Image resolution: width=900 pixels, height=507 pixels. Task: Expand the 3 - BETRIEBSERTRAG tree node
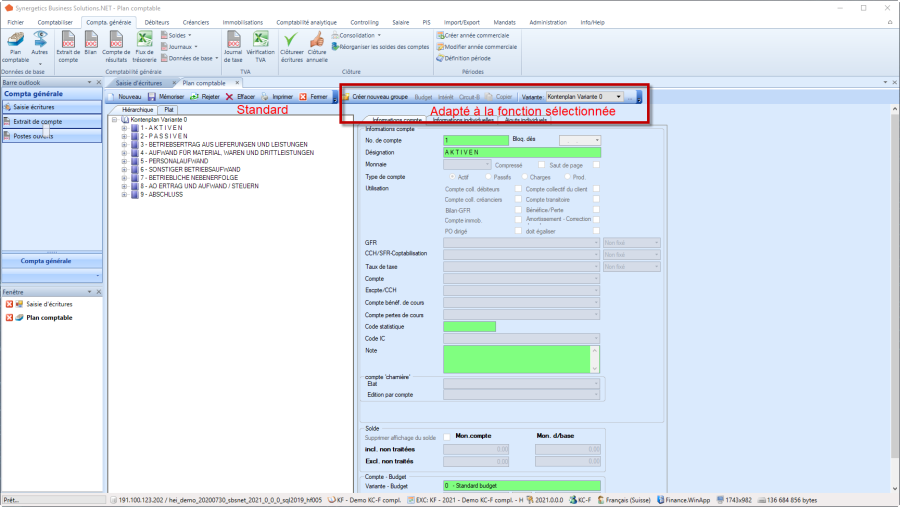point(124,145)
